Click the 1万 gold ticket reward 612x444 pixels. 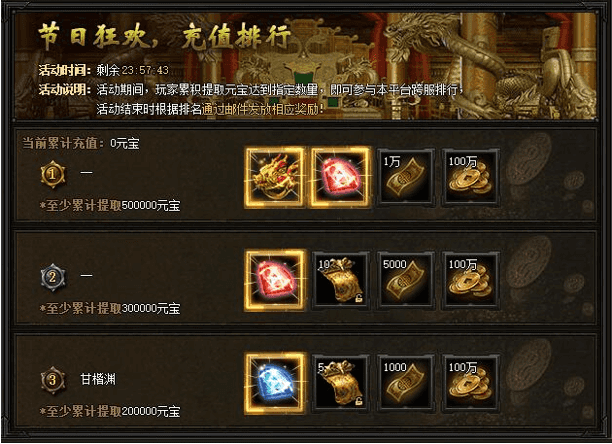(x=405, y=177)
